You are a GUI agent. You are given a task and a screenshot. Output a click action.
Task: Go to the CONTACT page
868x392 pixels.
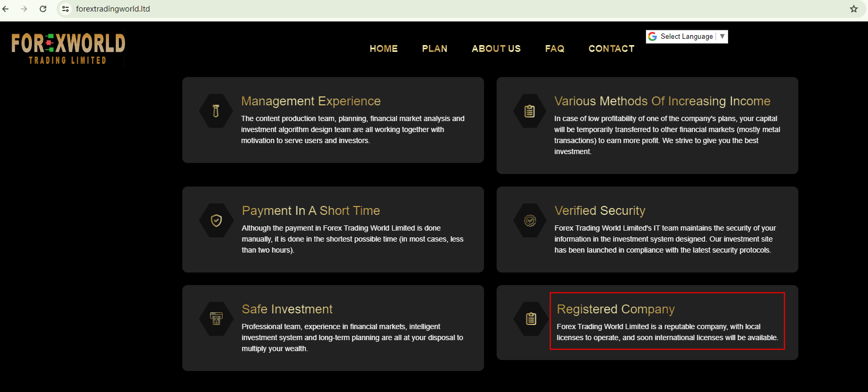pyautogui.click(x=611, y=49)
